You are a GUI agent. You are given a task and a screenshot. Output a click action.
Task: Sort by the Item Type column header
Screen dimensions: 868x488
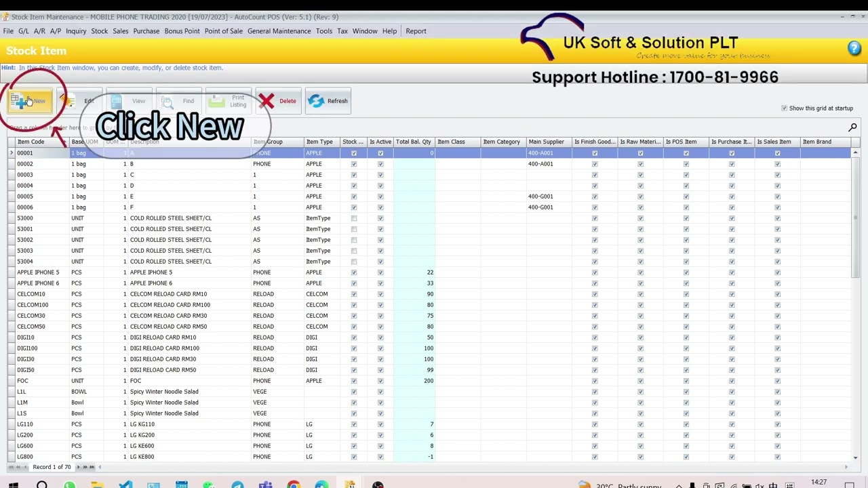point(322,142)
